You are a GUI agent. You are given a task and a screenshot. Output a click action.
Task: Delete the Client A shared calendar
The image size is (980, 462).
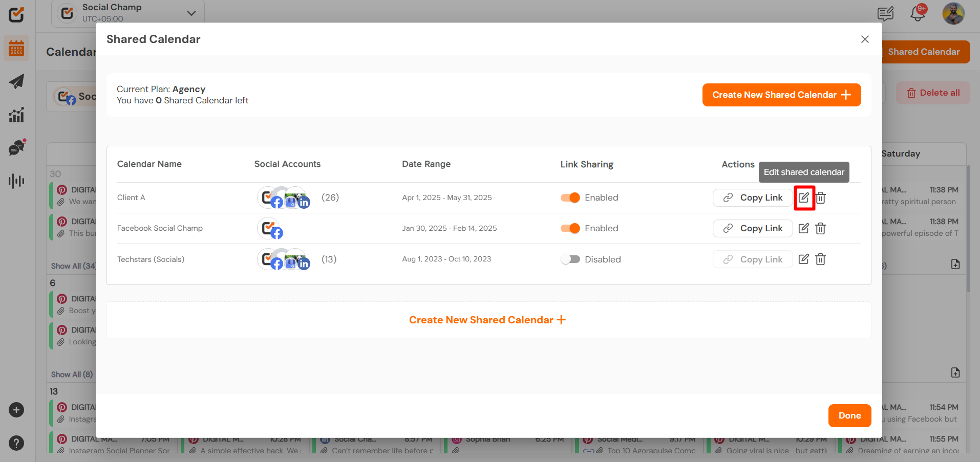(x=820, y=197)
